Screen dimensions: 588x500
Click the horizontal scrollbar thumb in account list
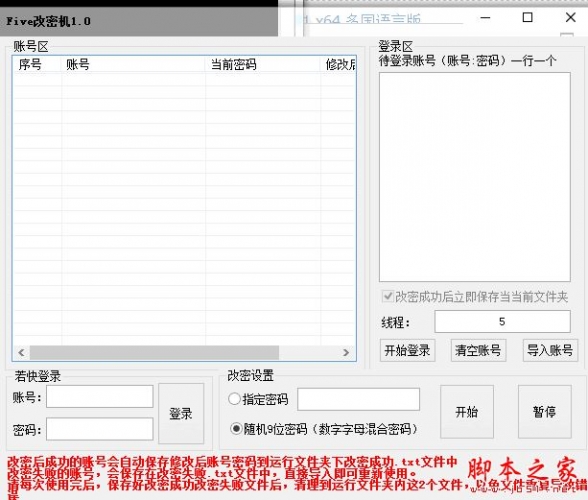pyautogui.click(x=154, y=353)
